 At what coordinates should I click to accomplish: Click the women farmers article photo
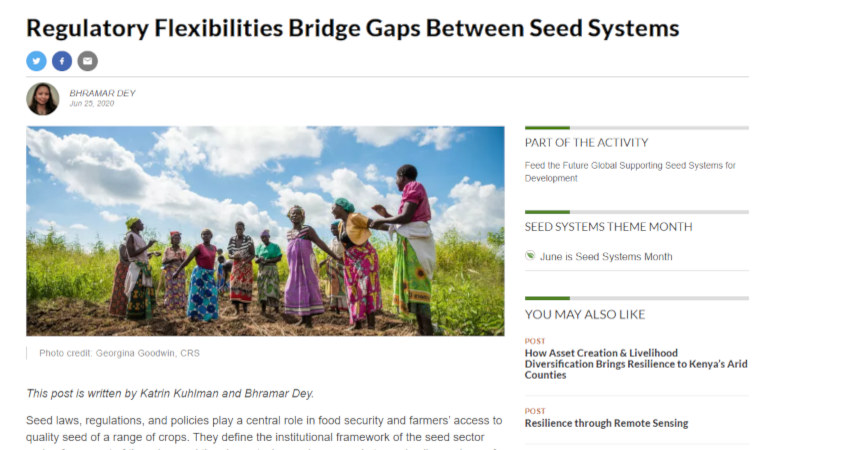pyautogui.click(x=265, y=231)
